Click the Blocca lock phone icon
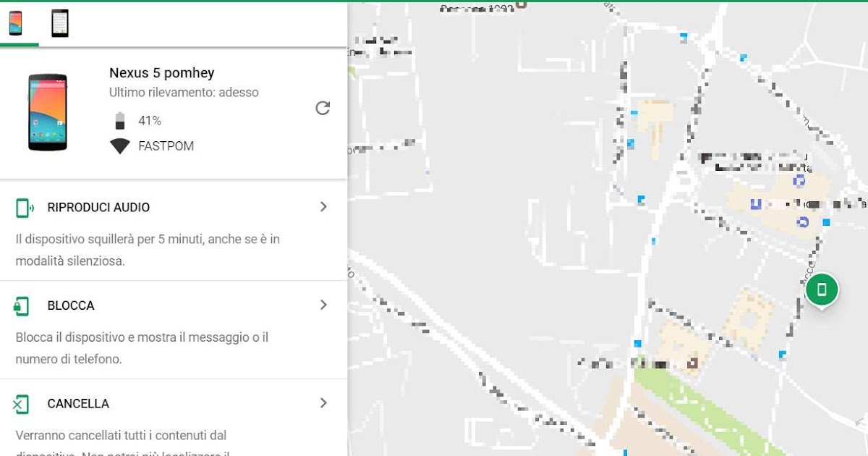 coord(22,306)
